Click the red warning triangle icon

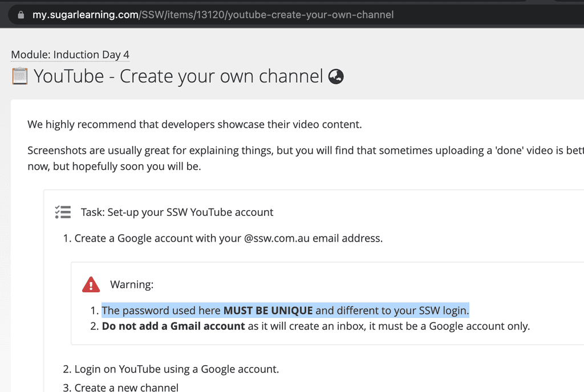91,284
